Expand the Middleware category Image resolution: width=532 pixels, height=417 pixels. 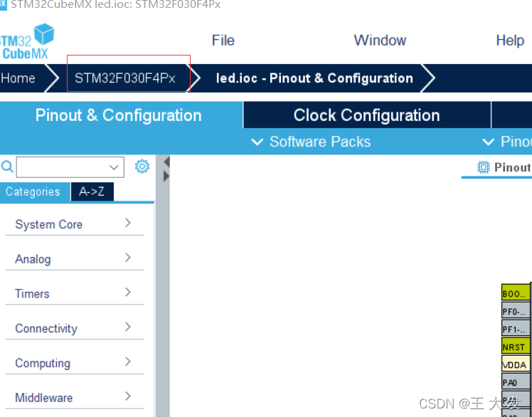[x=74, y=398]
